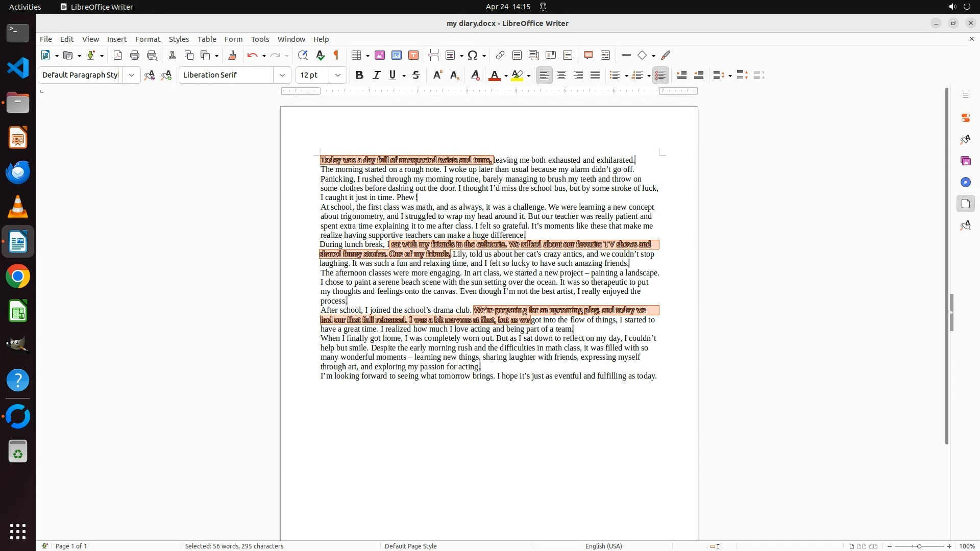Toggle Bold formatting
The image size is (980, 551).
tap(359, 75)
